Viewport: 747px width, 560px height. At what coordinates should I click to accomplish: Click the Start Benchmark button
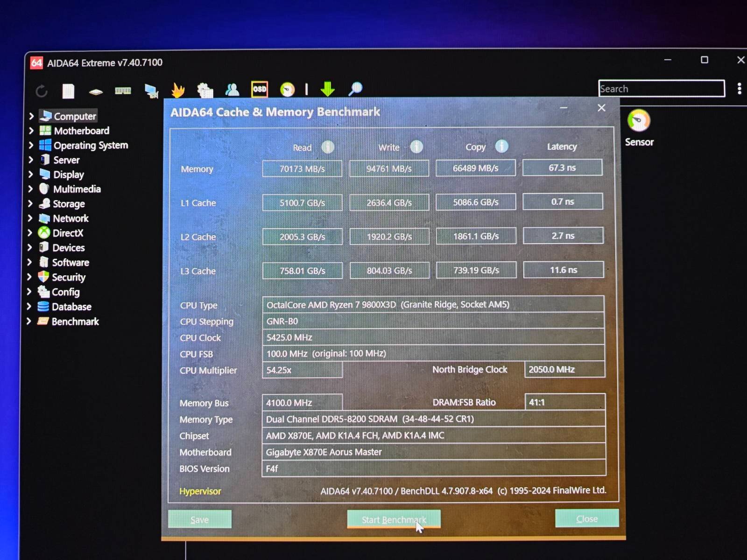[x=394, y=519]
